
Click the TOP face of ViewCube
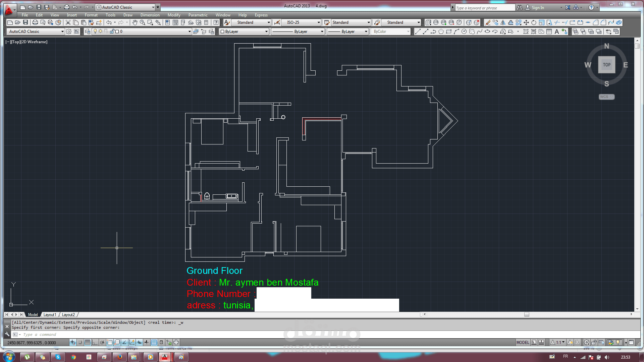[x=606, y=65]
